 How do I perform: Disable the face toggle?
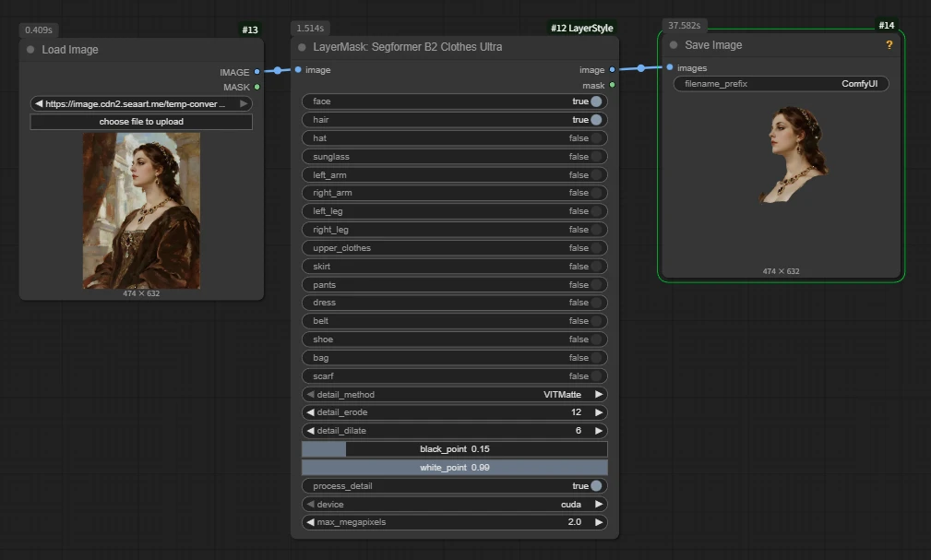tap(596, 101)
